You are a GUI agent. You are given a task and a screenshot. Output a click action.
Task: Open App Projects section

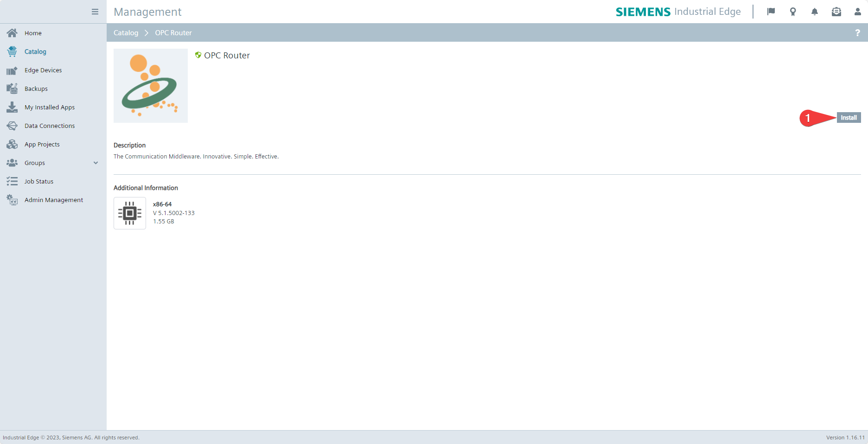tap(42, 144)
